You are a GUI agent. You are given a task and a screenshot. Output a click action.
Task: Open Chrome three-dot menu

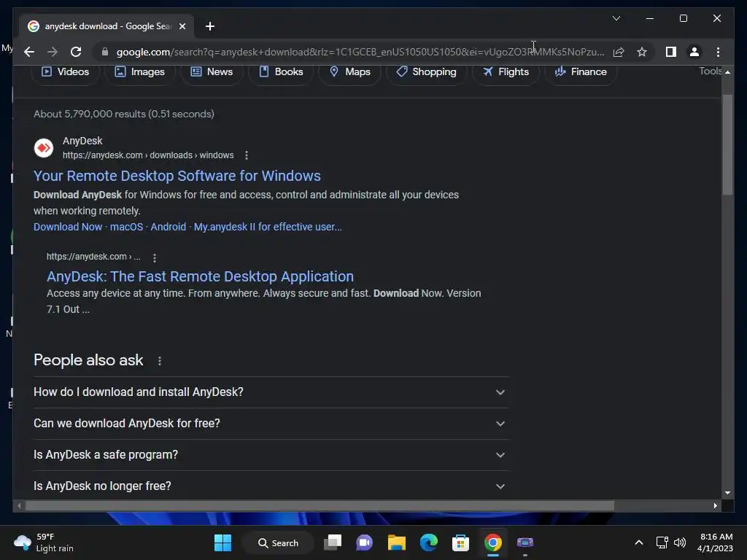[718, 52]
